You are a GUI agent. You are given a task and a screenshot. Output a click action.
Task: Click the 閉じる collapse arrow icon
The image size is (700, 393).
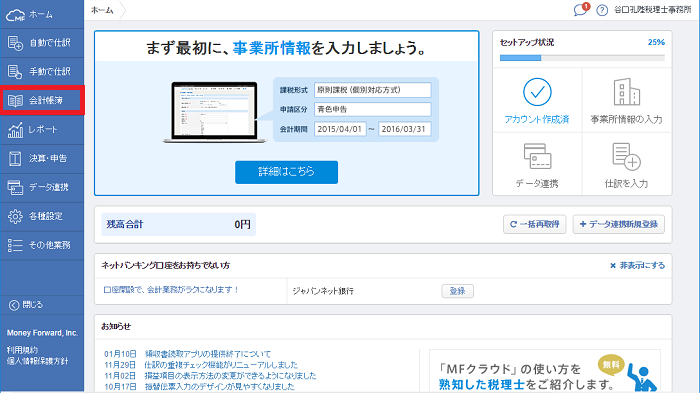(14, 305)
